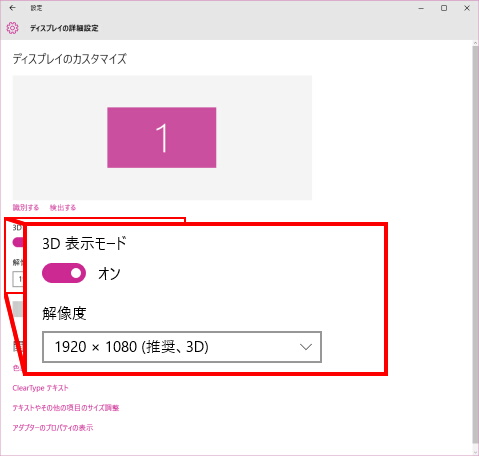Select display 1 monitor rectangle
The height and width of the screenshot is (456, 479).
pyautogui.click(x=162, y=137)
